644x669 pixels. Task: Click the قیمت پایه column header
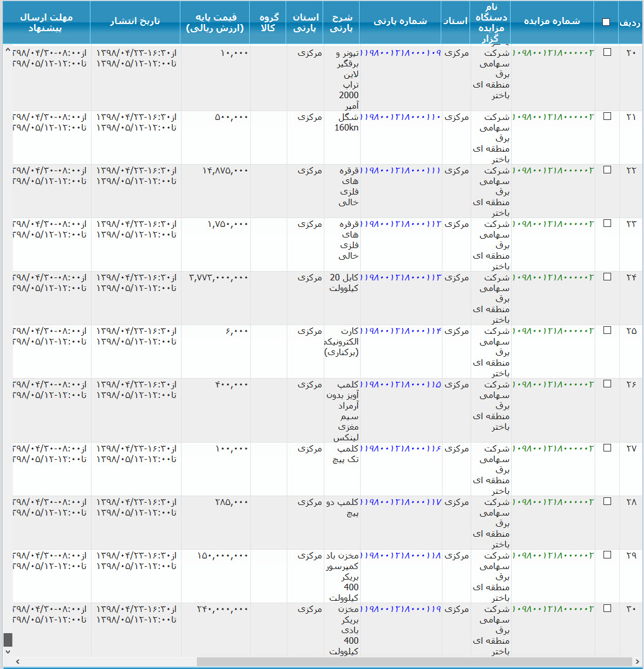215,22
